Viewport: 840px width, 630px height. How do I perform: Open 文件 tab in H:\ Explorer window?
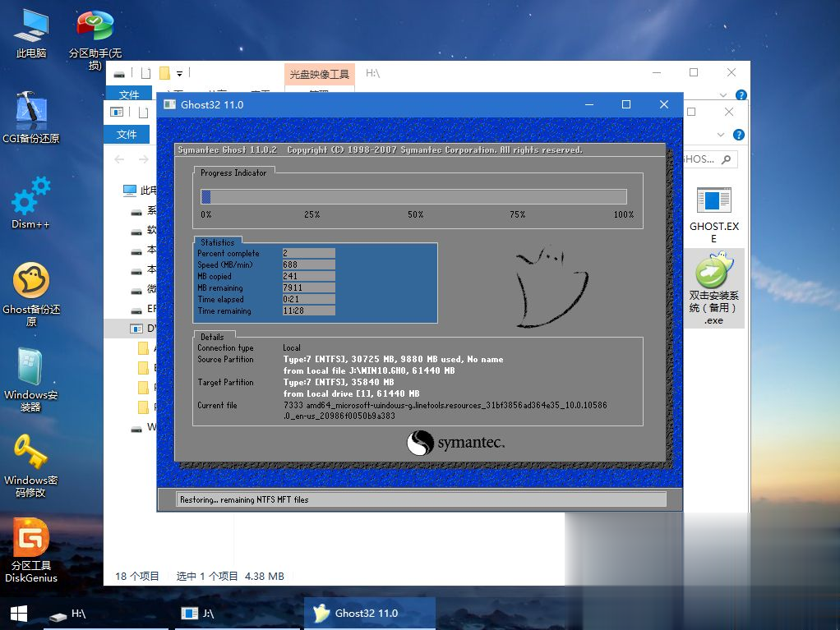129,94
